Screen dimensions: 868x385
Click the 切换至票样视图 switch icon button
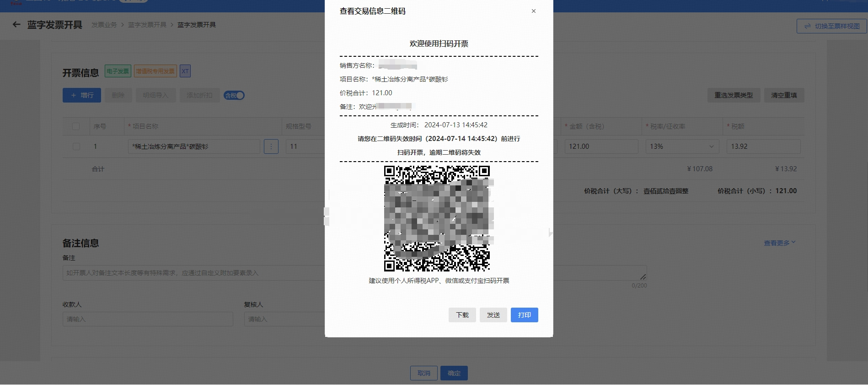pos(832,26)
